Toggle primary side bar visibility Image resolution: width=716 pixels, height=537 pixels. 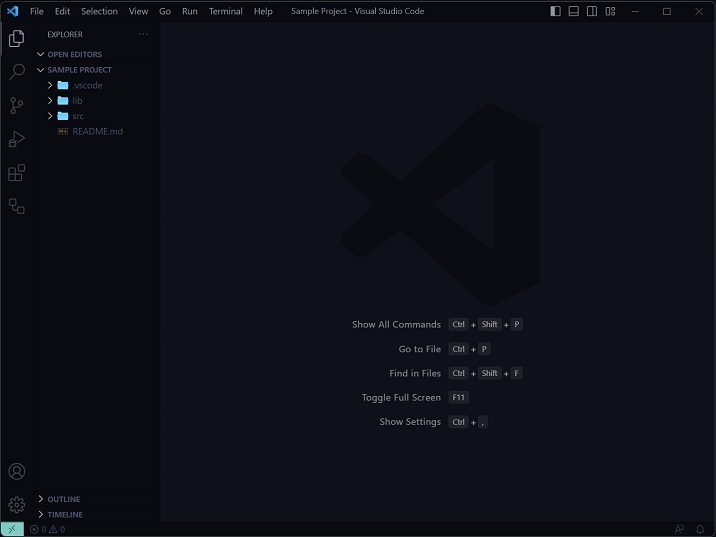coord(555,11)
